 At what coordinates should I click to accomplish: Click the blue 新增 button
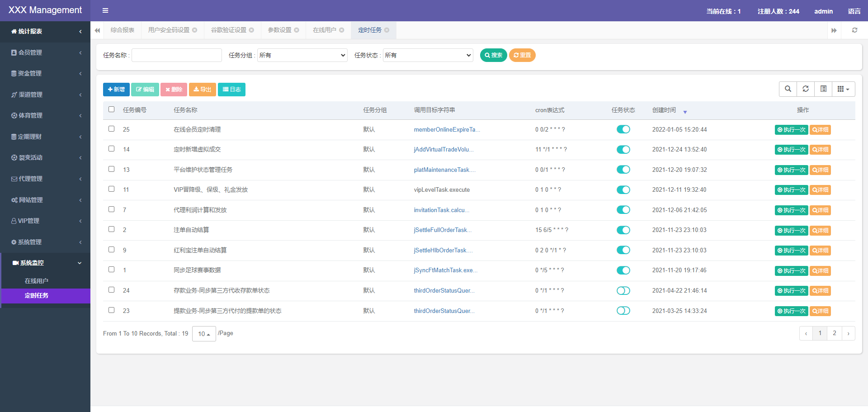(x=116, y=90)
